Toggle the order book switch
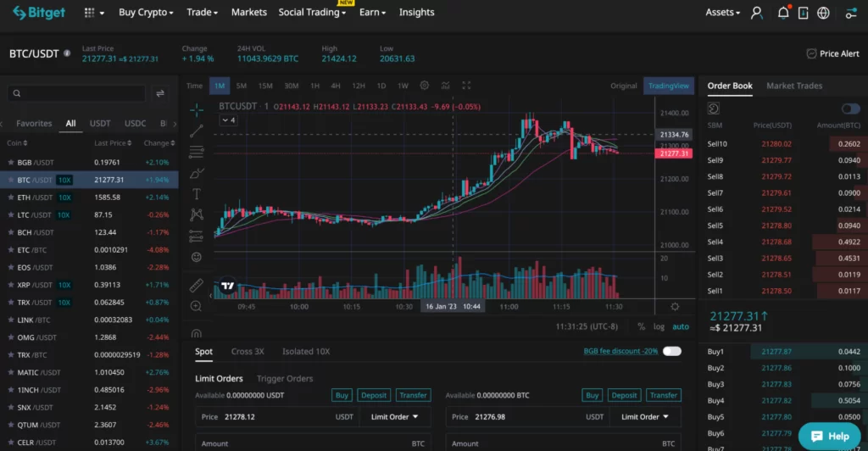This screenshot has width=868, height=451. tap(851, 109)
